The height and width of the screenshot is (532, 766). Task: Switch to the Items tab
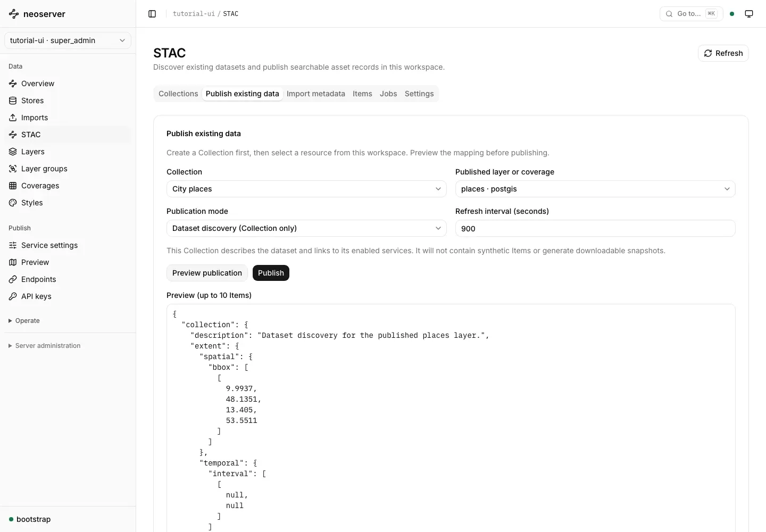[x=362, y=94]
